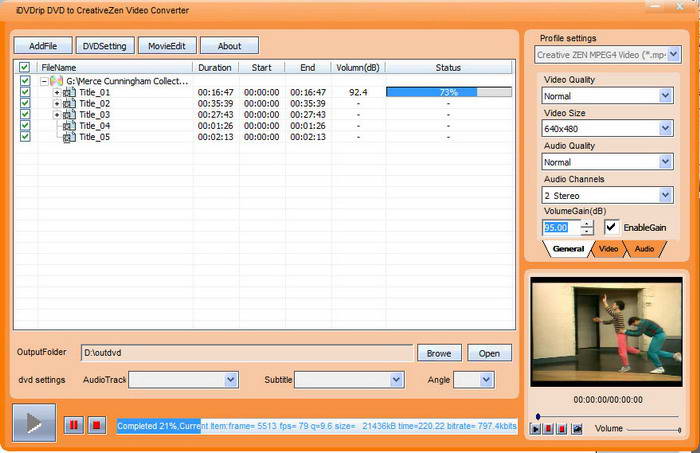Disable the EnableGain checkbox
Screen dimensions: 700x453
[x=612, y=227]
